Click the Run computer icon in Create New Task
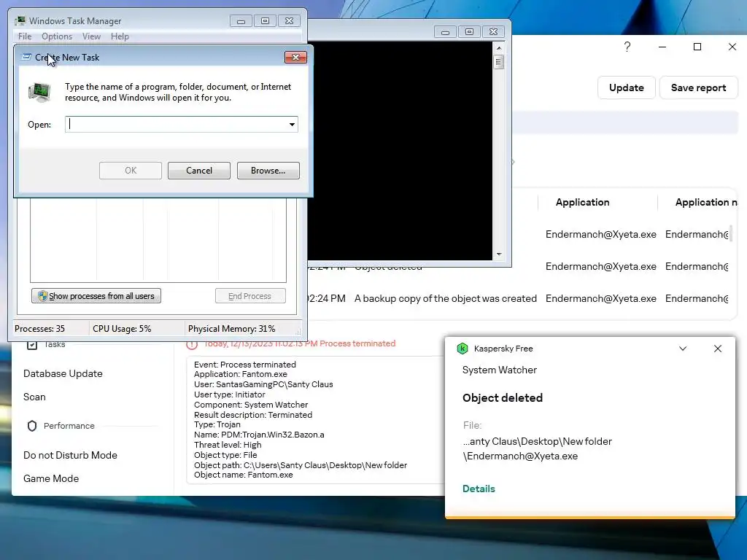This screenshot has width=747, height=560. [x=39, y=92]
